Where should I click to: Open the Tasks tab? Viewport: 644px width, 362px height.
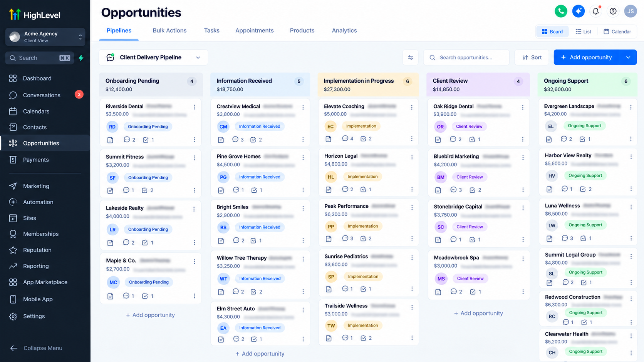(x=211, y=30)
